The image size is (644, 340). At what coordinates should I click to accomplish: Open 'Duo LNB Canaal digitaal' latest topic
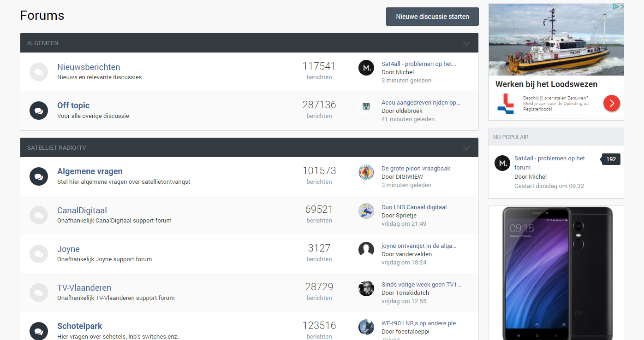(414, 207)
